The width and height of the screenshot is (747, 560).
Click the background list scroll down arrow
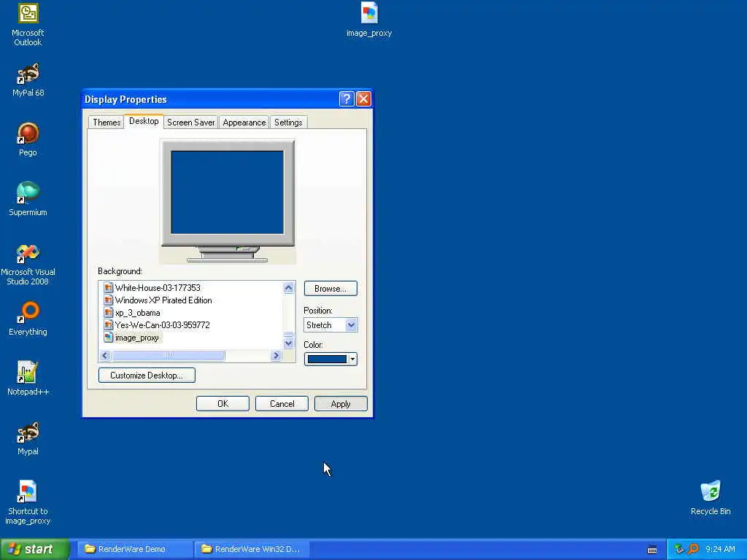coord(289,343)
